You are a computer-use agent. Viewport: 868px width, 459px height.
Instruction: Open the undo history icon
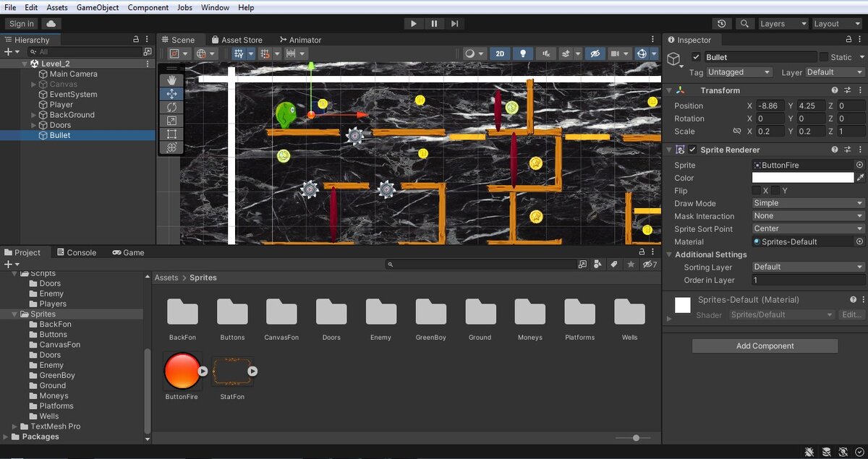(x=723, y=24)
